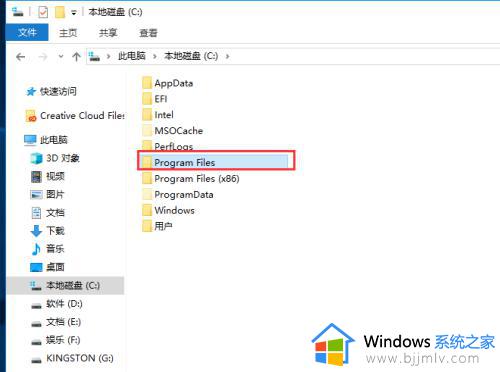Select the Program Files (x86) folder name

click(x=197, y=179)
